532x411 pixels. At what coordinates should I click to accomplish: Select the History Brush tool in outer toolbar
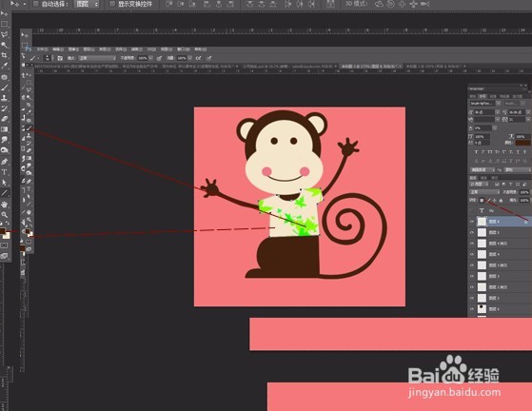pyautogui.click(x=5, y=108)
